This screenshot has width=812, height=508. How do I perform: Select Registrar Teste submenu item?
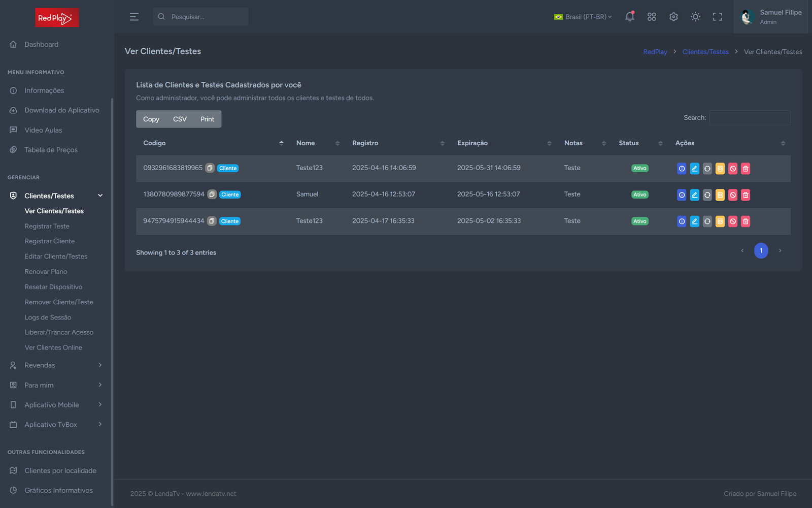(x=47, y=226)
